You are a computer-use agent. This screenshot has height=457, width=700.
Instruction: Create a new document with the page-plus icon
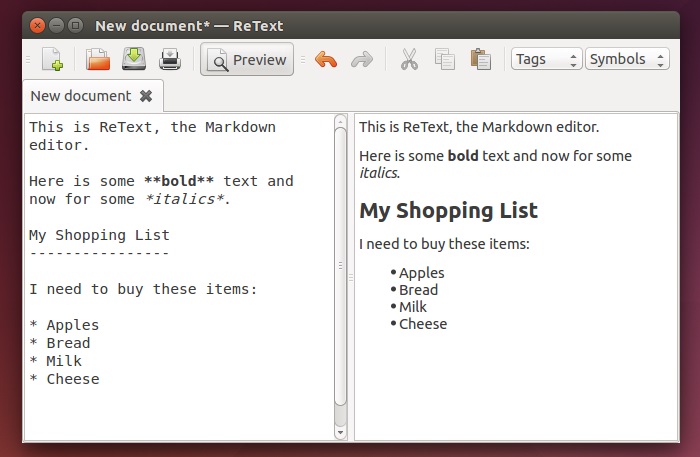coord(52,59)
